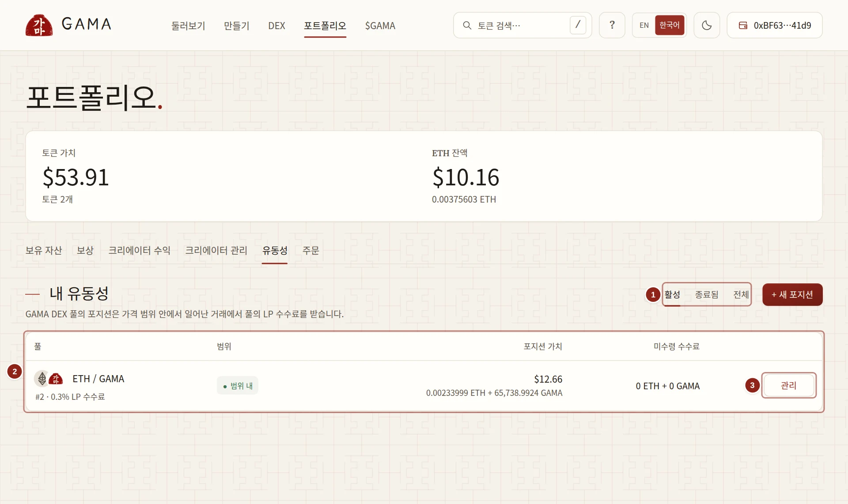
Task: Click the search magnifier icon
Action: click(x=467, y=25)
